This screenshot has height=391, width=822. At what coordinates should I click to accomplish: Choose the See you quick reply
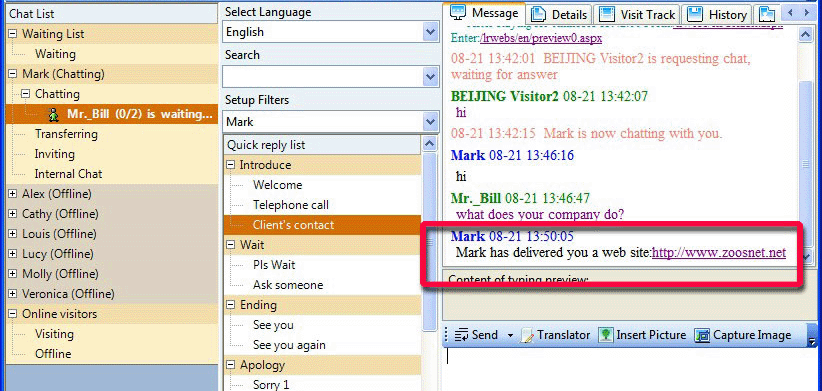(x=273, y=325)
